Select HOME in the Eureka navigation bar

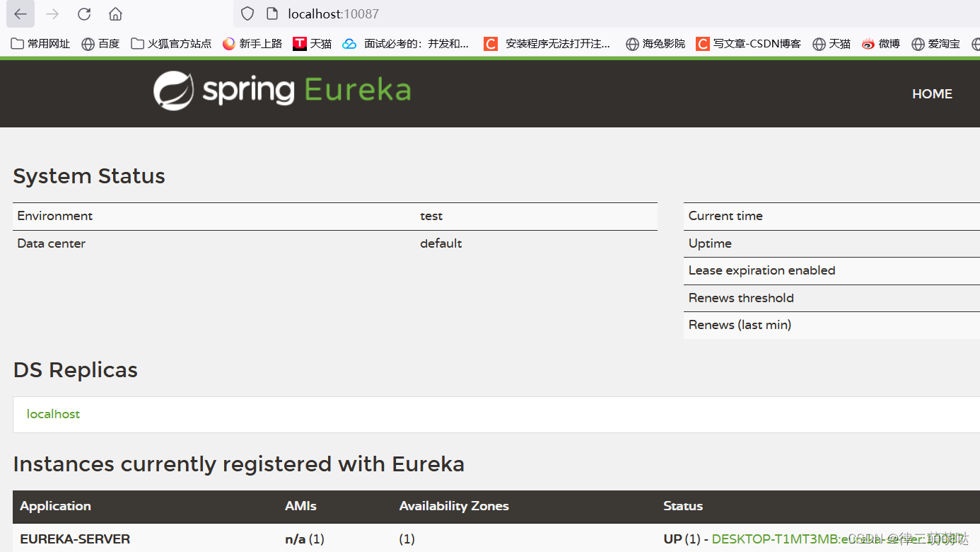pos(932,93)
